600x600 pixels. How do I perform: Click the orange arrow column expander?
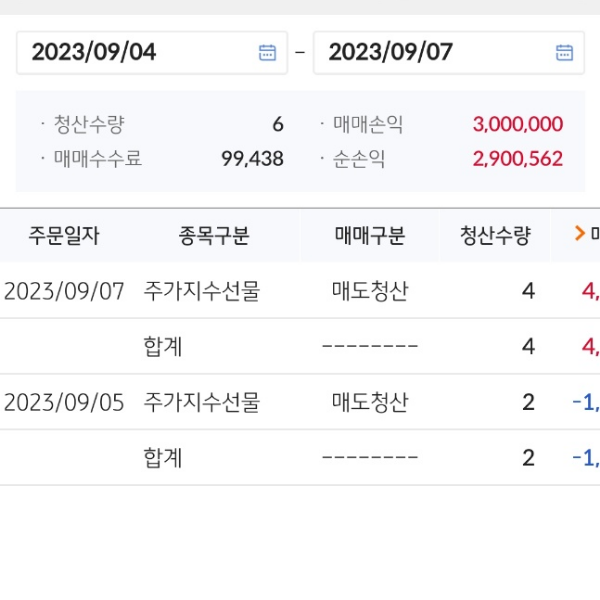(579, 235)
